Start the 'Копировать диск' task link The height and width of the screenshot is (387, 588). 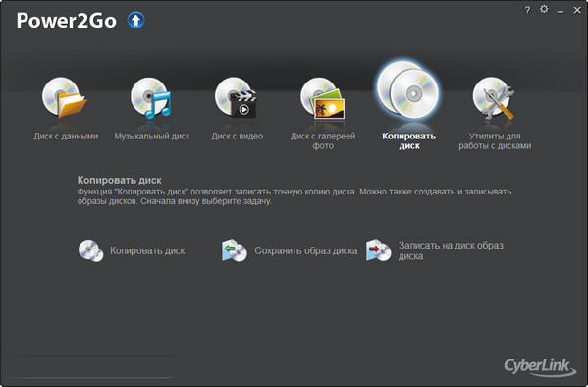coord(147,250)
